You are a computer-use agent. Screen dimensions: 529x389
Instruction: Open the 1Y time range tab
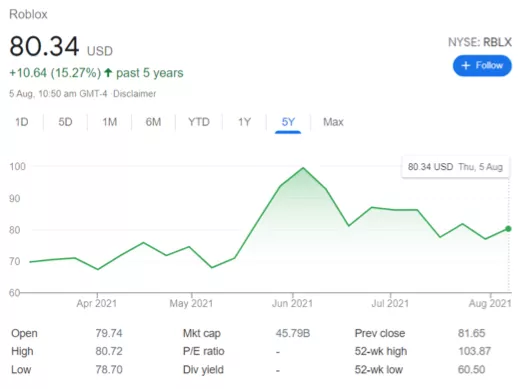[x=245, y=122]
